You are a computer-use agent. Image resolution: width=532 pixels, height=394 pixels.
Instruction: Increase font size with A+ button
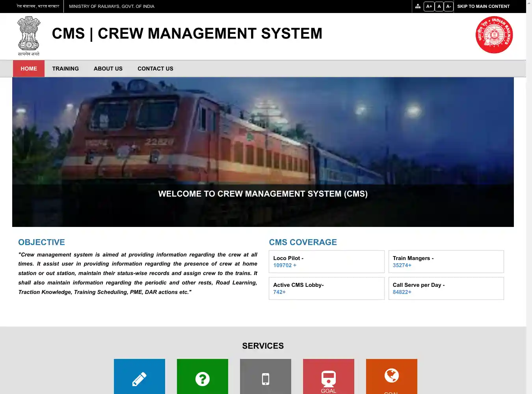coord(429,6)
